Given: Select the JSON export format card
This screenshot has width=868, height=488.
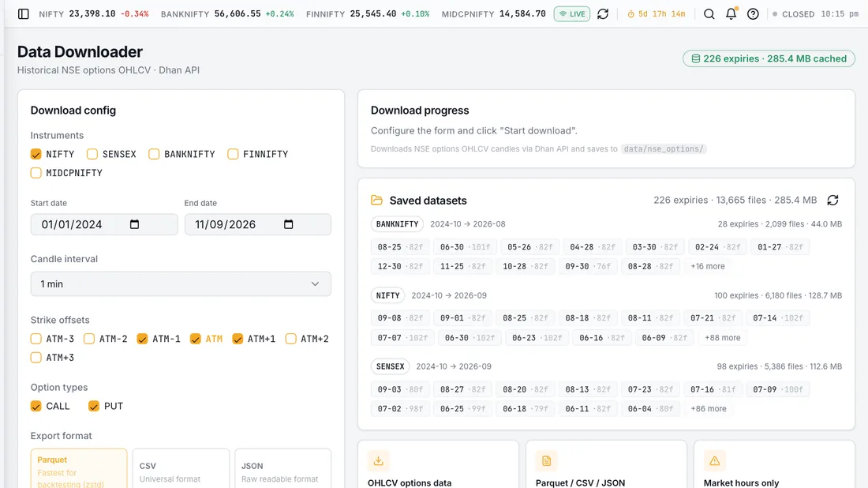Looking at the screenshot, I should [282, 468].
